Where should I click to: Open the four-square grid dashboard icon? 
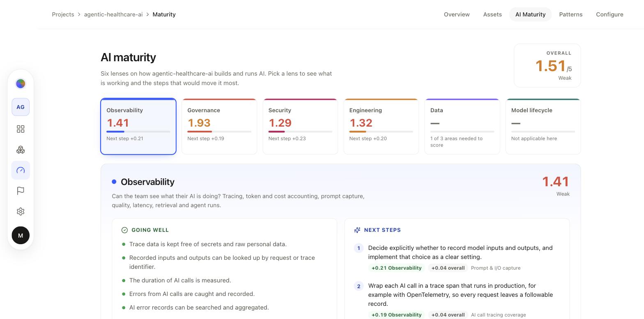tap(21, 129)
